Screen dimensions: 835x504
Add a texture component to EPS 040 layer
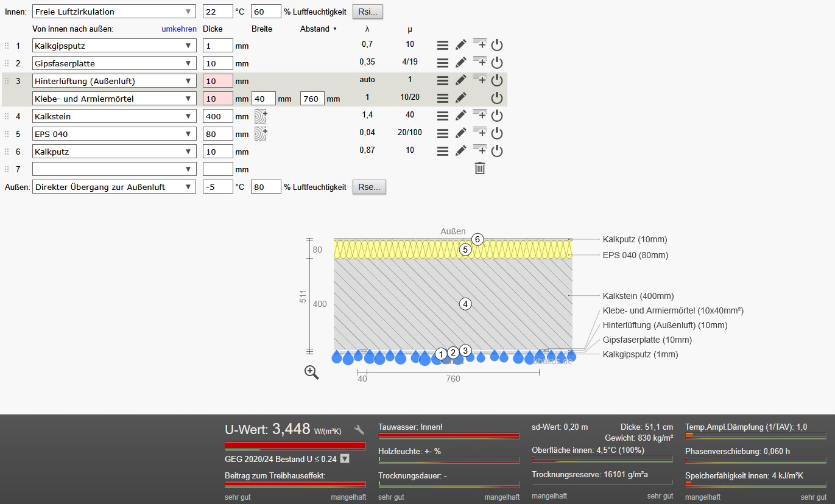coord(261,134)
